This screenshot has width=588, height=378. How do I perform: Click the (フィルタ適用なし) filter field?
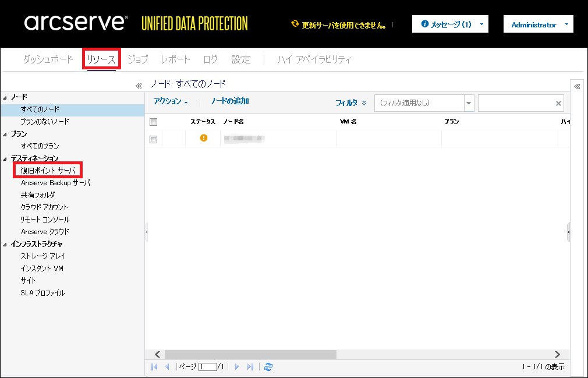pos(420,103)
